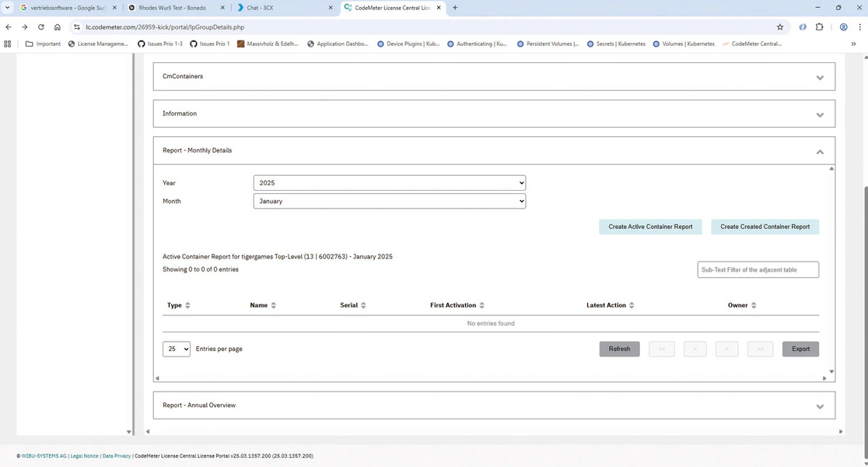The image size is (868, 467).
Task: Sort table by Serial column arrows
Action: coord(363,305)
